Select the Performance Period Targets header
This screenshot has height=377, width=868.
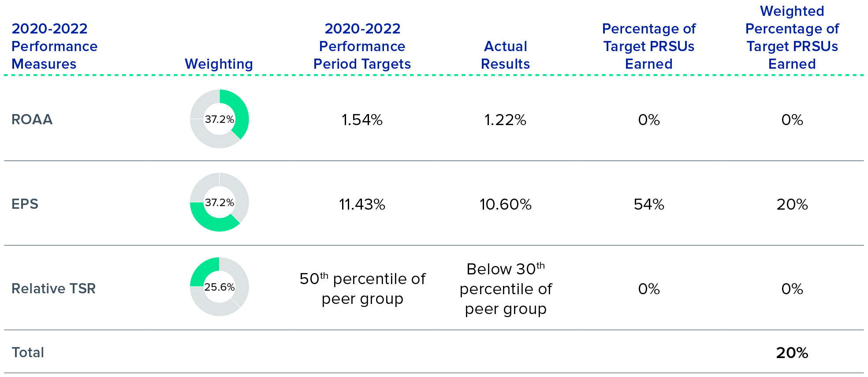[x=362, y=46]
